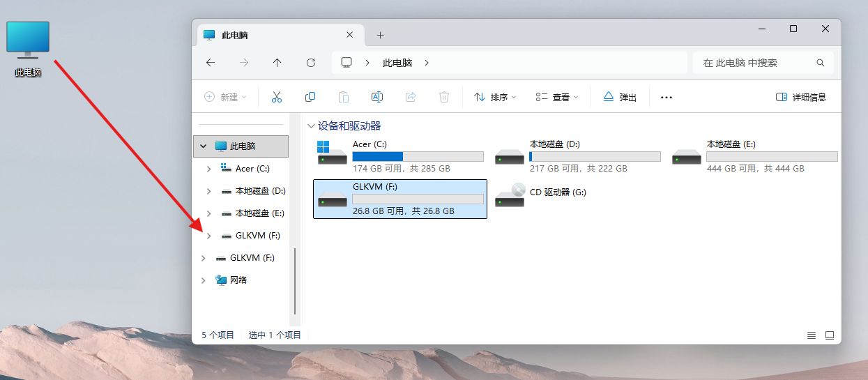This screenshot has height=380, width=868.
Task: Click the monitor icon in address bar
Action: (x=347, y=63)
